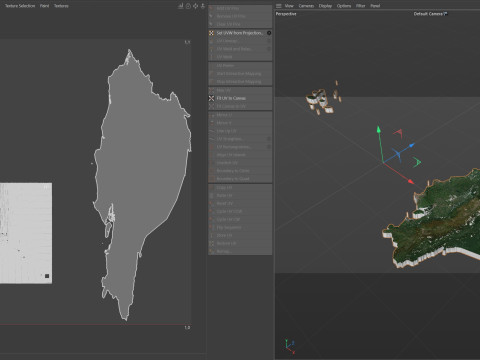Choose UV Peeler command

(x=240, y=66)
